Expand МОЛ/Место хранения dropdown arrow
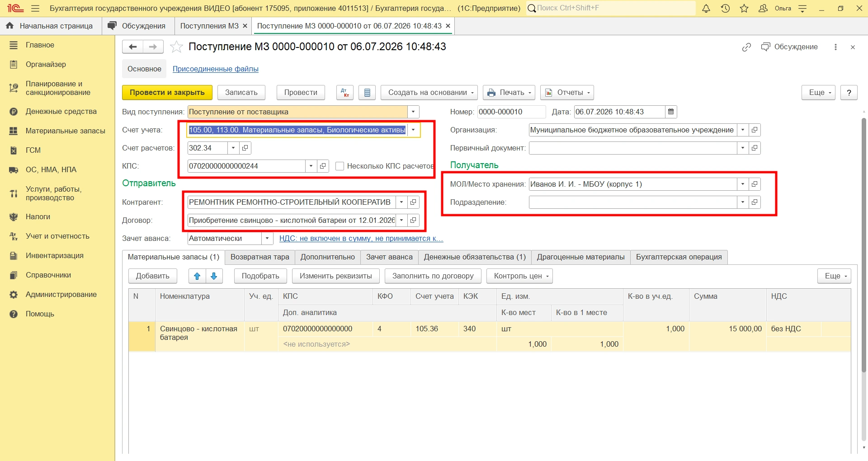 pyautogui.click(x=743, y=184)
